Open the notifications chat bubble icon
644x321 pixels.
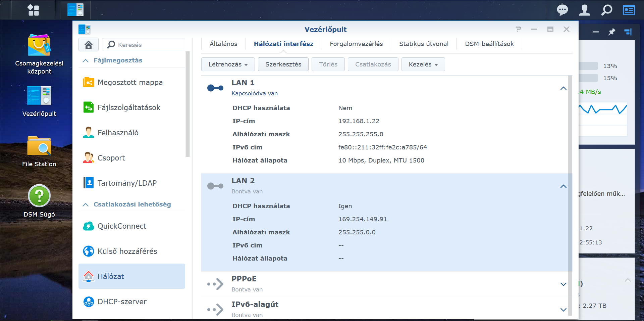coord(562,10)
